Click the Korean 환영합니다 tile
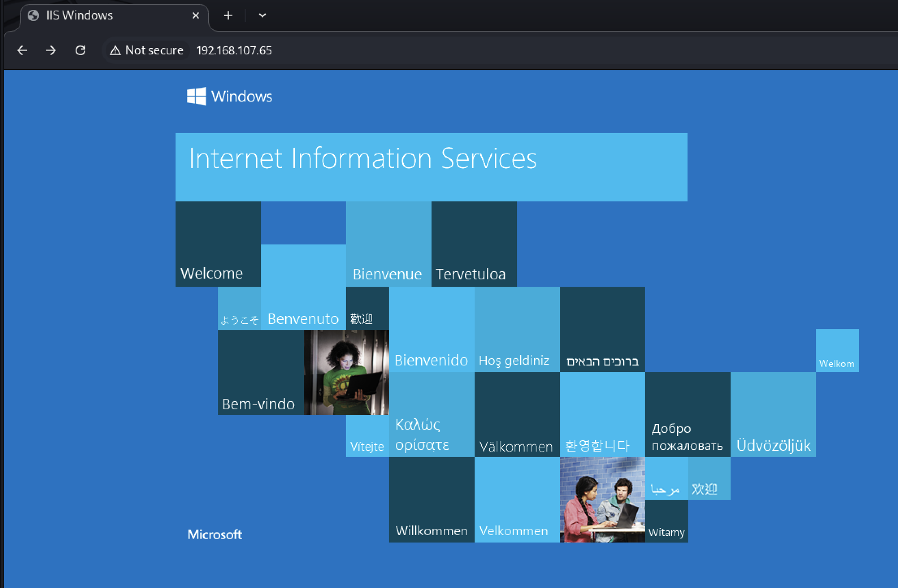 [603, 415]
